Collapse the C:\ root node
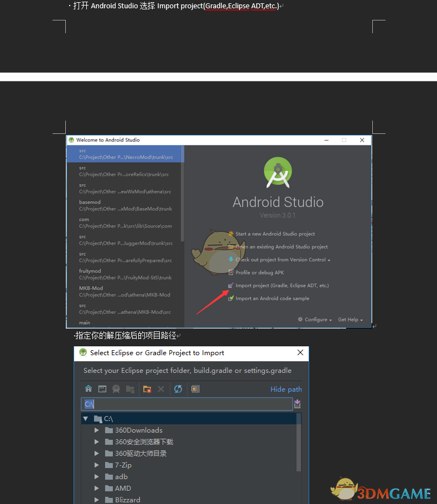Image resolution: width=437 pixels, height=504 pixels. click(86, 418)
